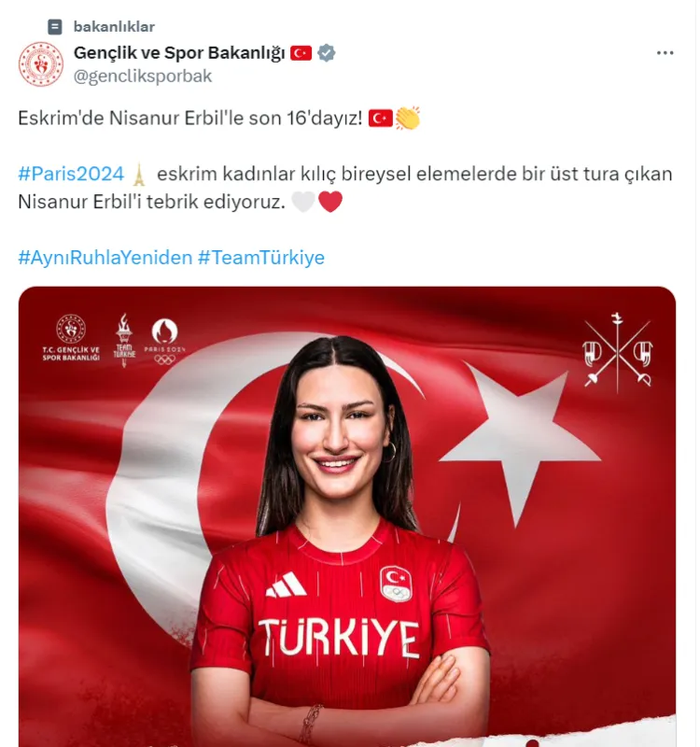Click the red heart emoji
This screenshot has width=700, height=747.
point(330,202)
